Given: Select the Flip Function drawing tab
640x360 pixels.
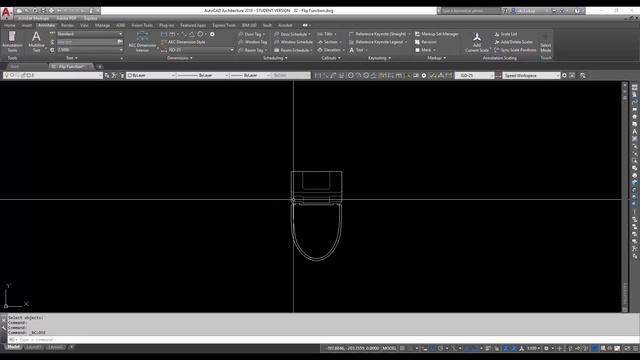Looking at the screenshot, I should tap(70, 67).
